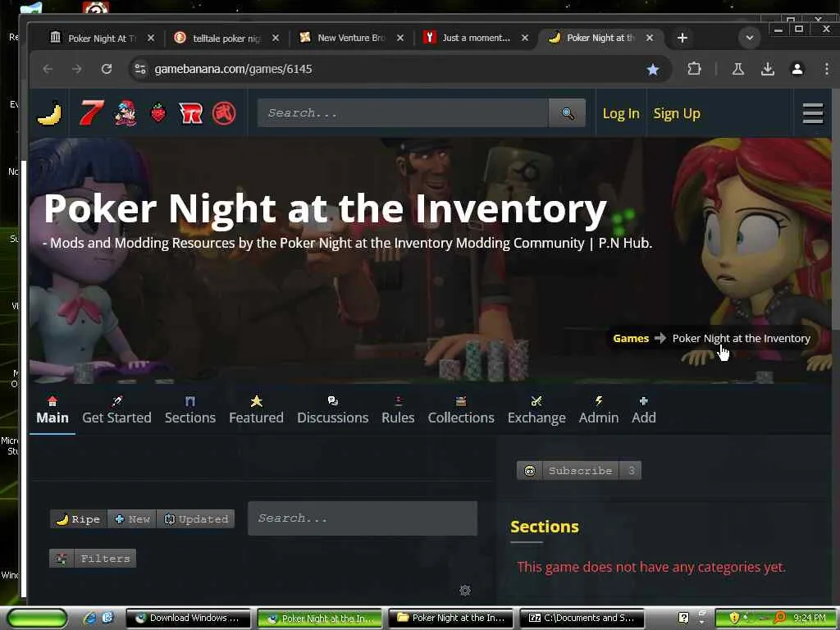Click the Sections heading in sidebar
The image size is (840, 630).
tap(545, 527)
